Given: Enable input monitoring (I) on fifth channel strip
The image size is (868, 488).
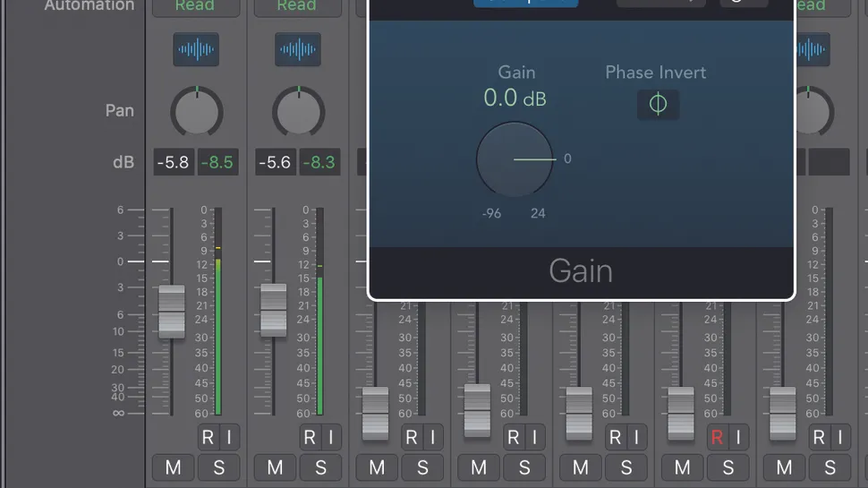Looking at the screenshot, I should [x=636, y=438].
